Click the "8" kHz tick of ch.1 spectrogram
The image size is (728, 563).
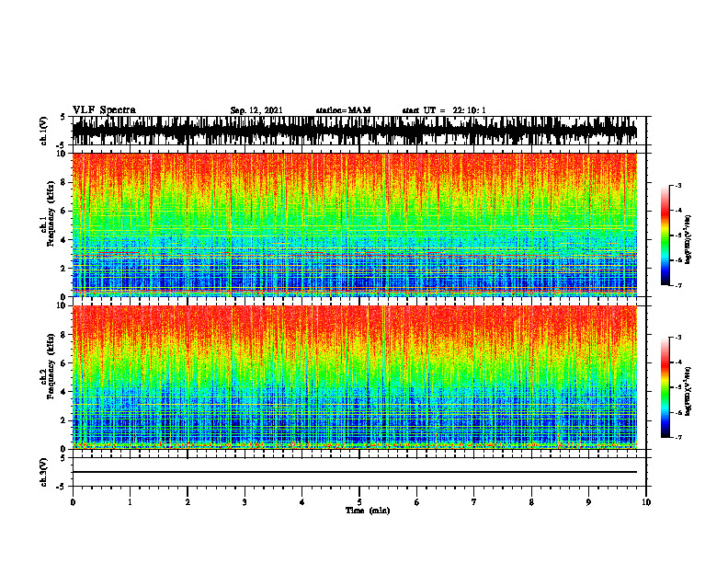(64, 182)
